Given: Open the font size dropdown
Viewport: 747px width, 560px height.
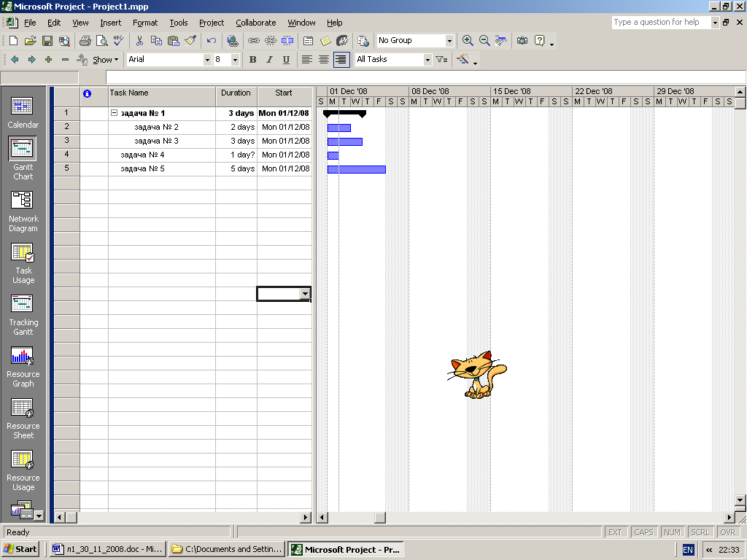Looking at the screenshot, I should 235,60.
